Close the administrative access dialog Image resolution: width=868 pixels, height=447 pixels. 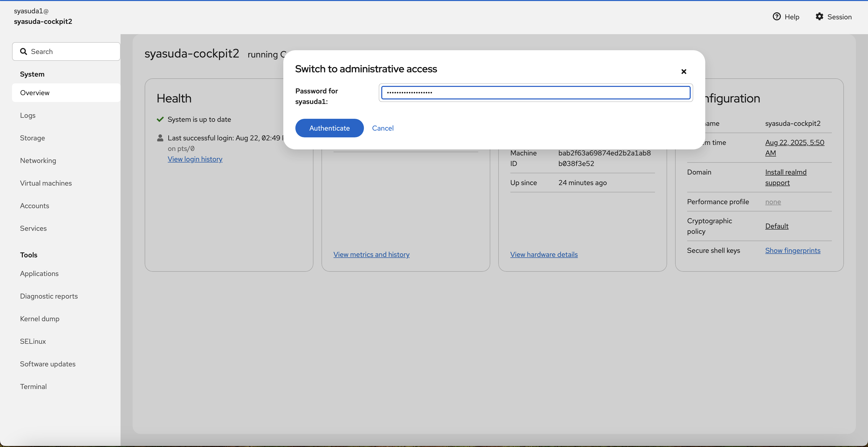684,71
